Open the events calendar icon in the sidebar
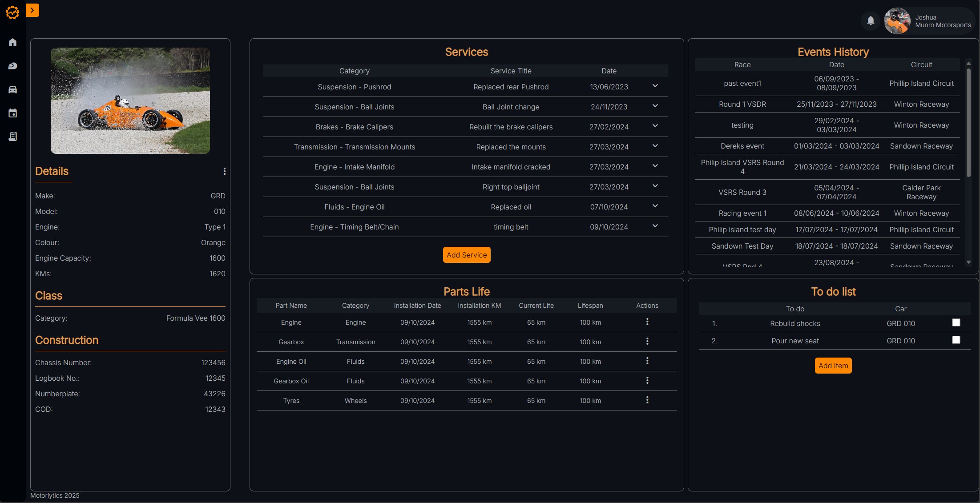This screenshot has height=503, width=980. 13,113
